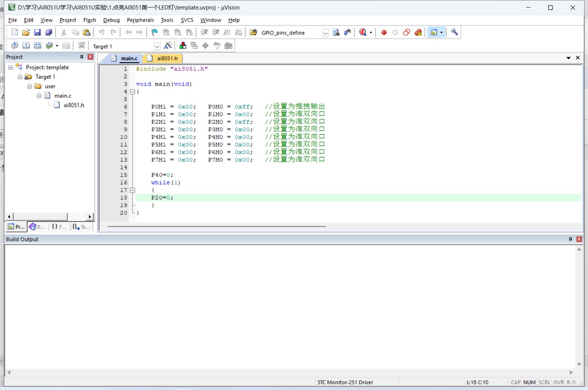The width and height of the screenshot is (588, 390).
Task: Click incremental find icon next to search box
Action: tap(347, 33)
